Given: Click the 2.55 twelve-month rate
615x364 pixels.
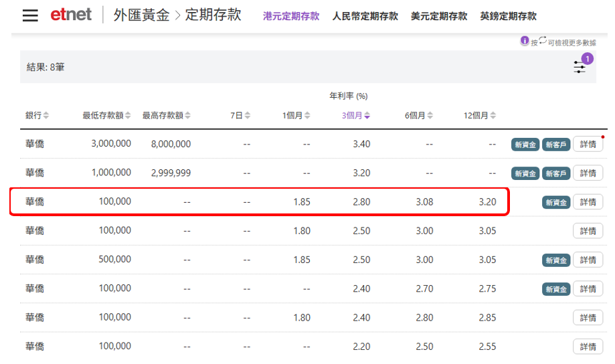Looking at the screenshot, I should pos(488,347).
